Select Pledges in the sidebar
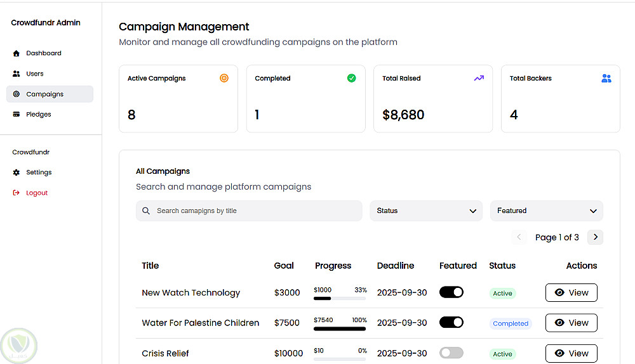 tap(38, 115)
